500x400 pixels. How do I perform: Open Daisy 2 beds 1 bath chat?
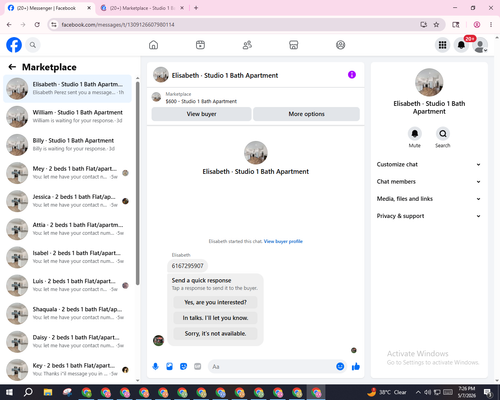point(67,342)
